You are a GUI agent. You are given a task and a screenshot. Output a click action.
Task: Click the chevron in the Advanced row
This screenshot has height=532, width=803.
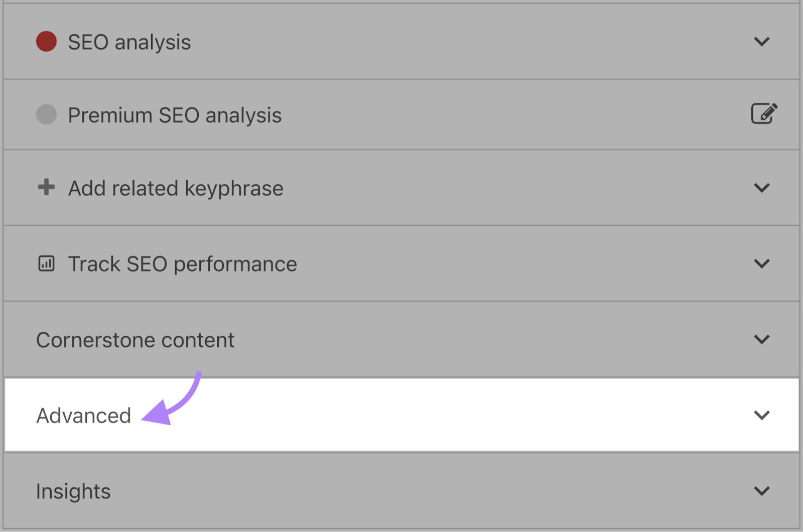[761, 415]
